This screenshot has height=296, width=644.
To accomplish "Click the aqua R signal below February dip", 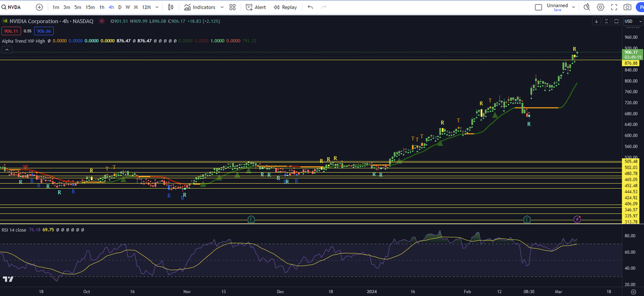I will [x=529, y=124].
